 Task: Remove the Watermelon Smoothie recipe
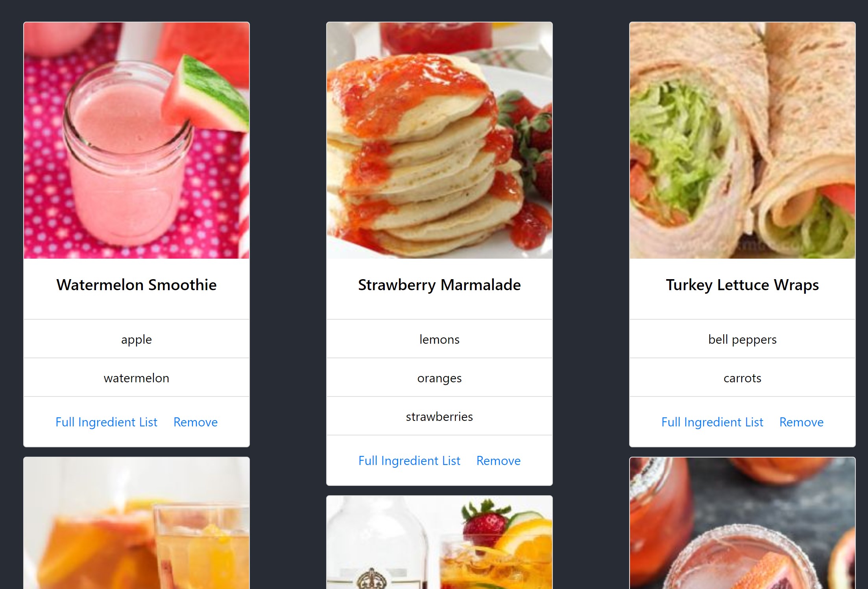pos(196,422)
